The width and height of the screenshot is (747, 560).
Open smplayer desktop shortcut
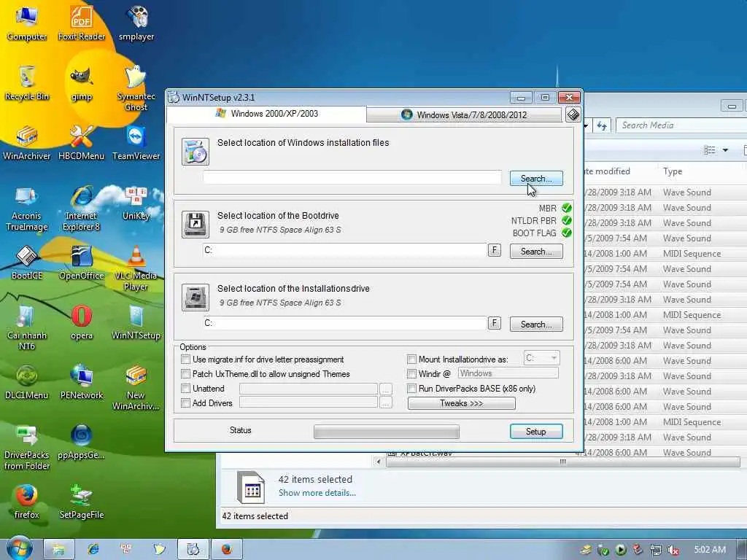click(x=136, y=23)
